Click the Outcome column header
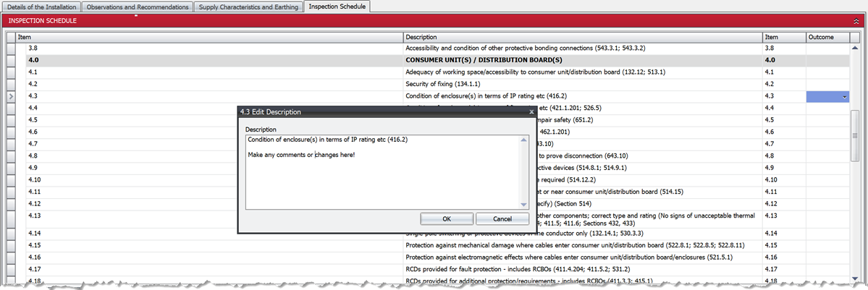The image size is (868, 290). 827,37
